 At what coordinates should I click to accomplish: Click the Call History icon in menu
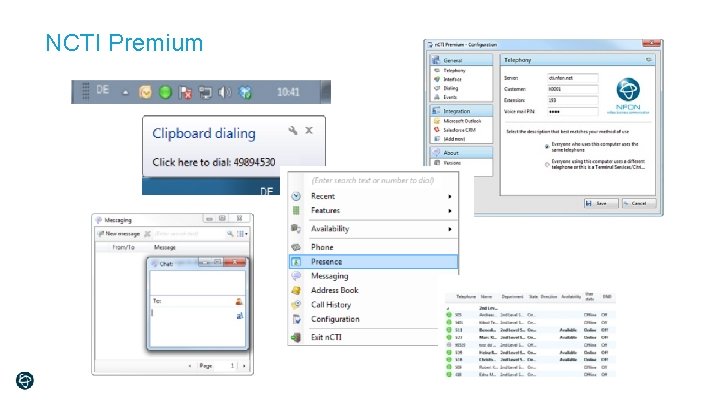(296, 305)
